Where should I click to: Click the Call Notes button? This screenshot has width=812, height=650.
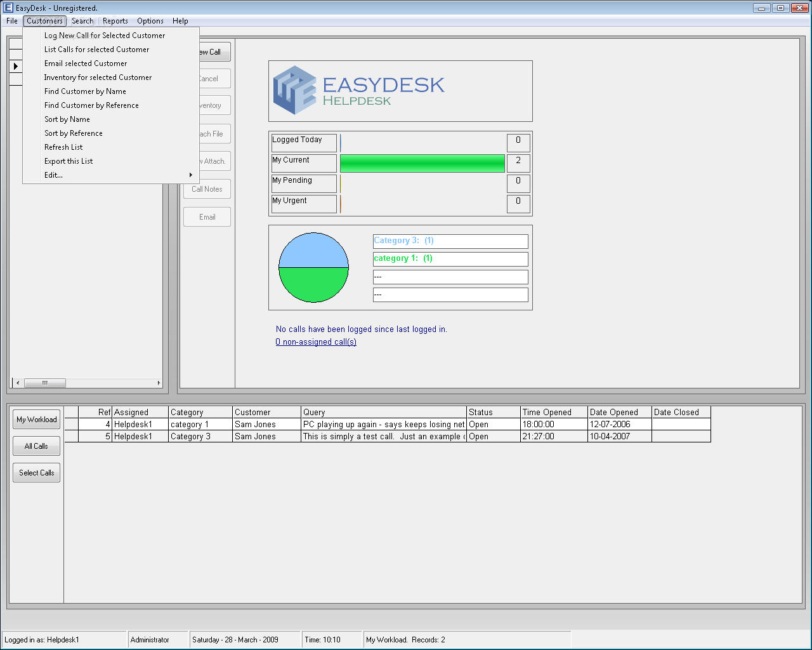(x=207, y=189)
